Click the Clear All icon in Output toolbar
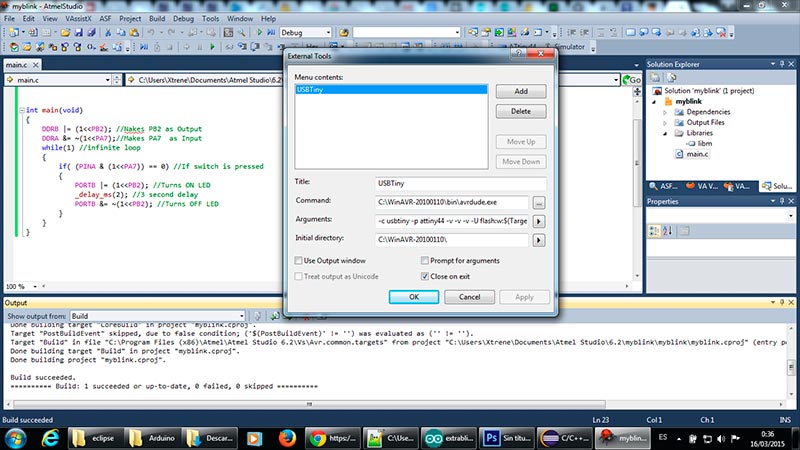Screen dimensions: 800x450 tap(306, 316)
